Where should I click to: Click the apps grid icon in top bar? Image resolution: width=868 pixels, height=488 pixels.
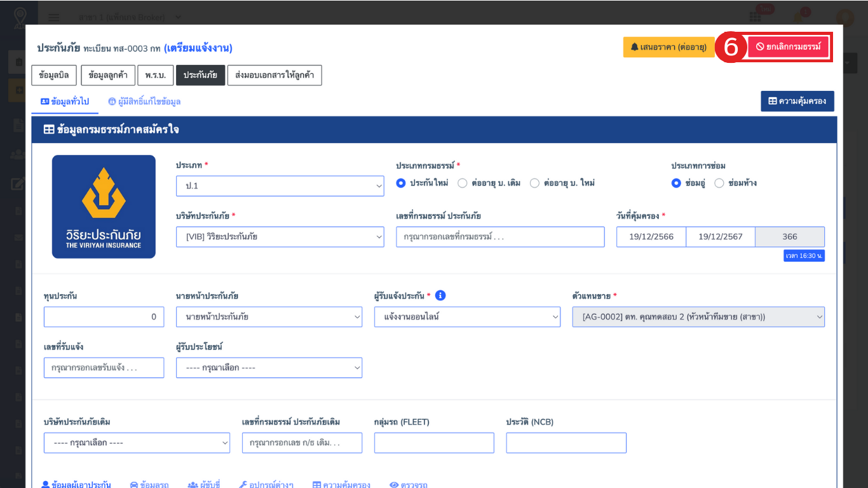click(756, 17)
